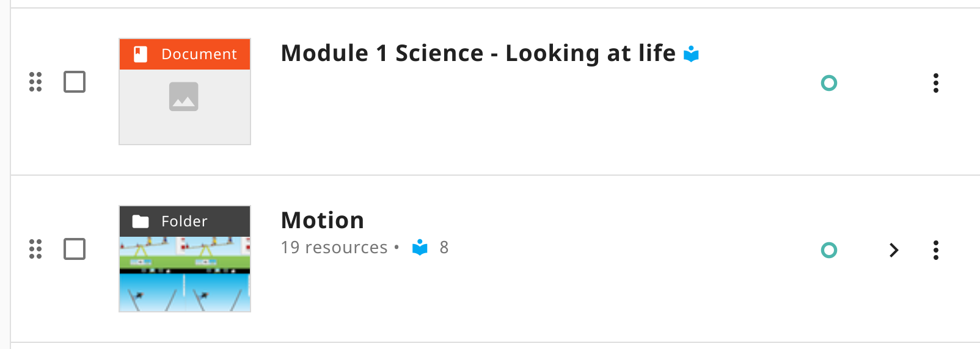The width and height of the screenshot is (980, 349).
Task: Open Module 1 Science - Looking at life
Action: (x=478, y=54)
